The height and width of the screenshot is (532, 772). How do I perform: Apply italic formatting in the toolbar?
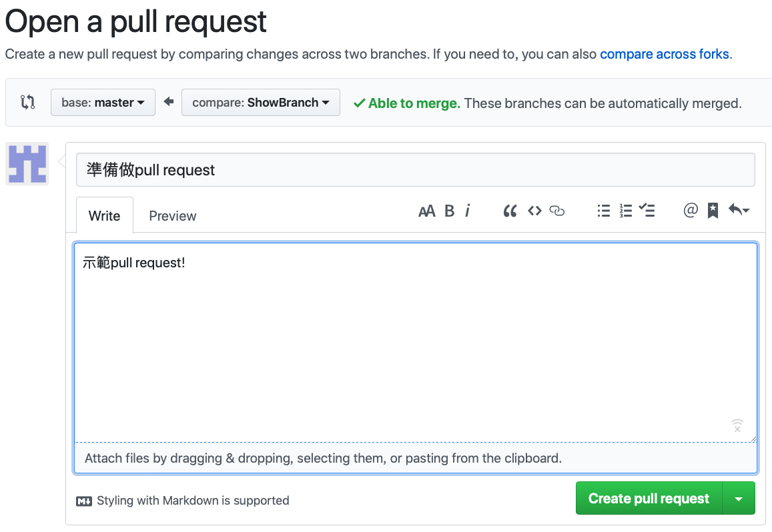(x=468, y=211)
